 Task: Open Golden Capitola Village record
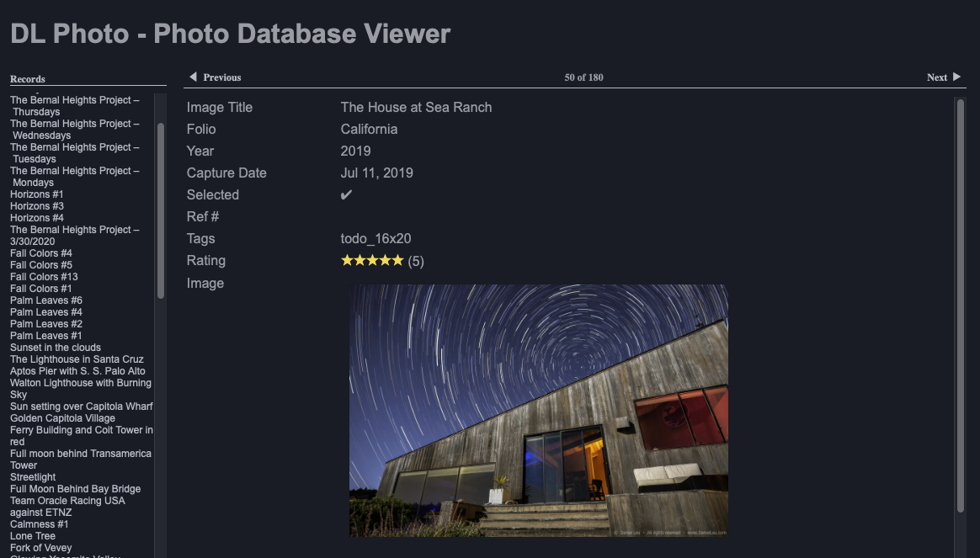tap(62, 418)
